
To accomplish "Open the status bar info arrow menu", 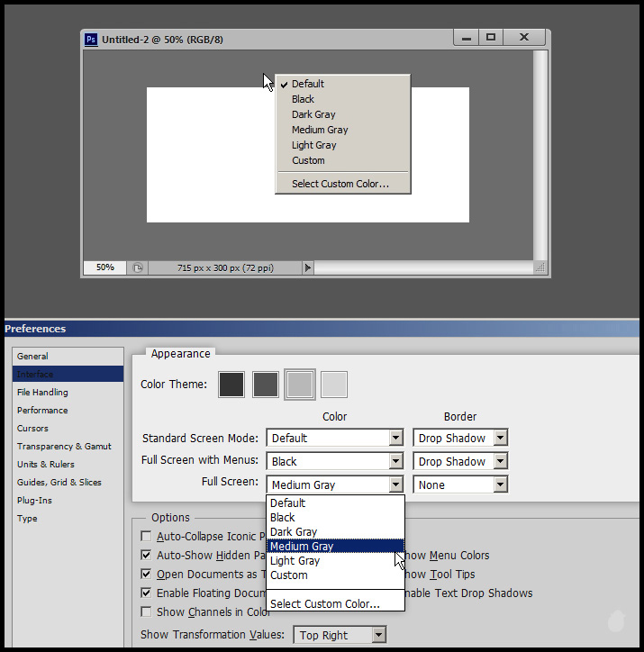I will tap(308, 267).
